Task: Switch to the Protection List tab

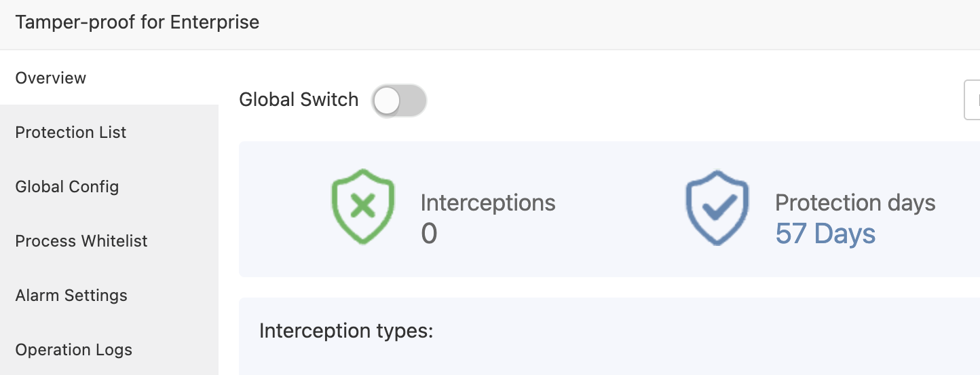Action: 71,132
